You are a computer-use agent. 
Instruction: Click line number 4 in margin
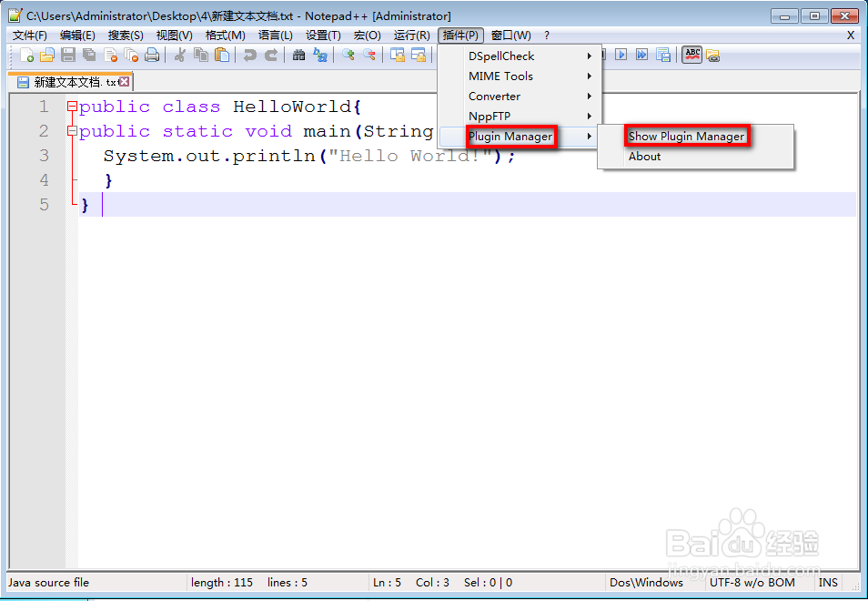coord(44,180)
